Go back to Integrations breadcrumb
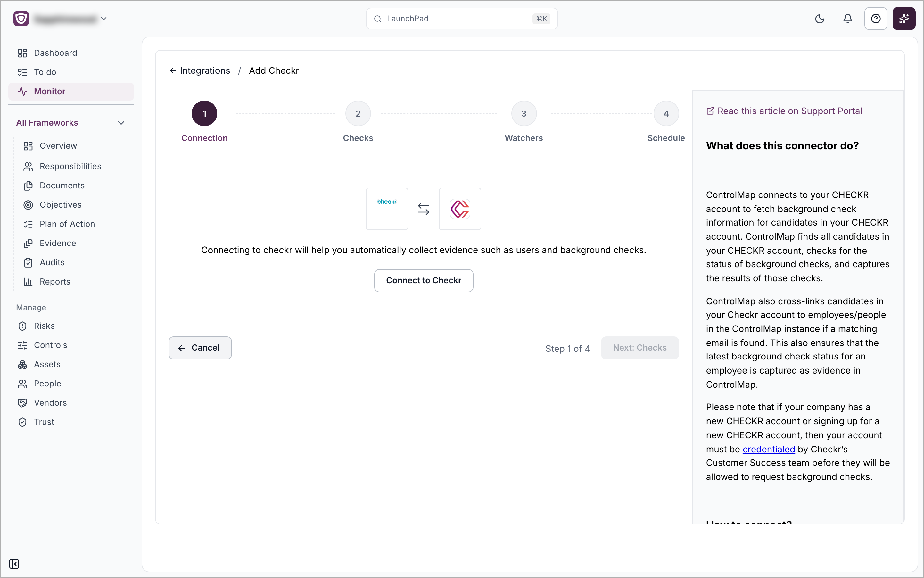This screenshot has height=578, width=924. pyautogui.click(x=205, y=71)
